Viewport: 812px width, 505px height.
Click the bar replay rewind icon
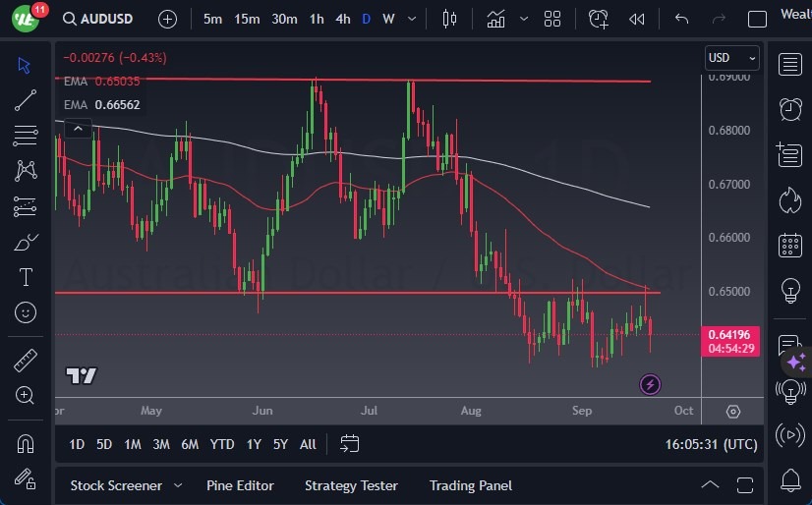click(x=637, y=19)
